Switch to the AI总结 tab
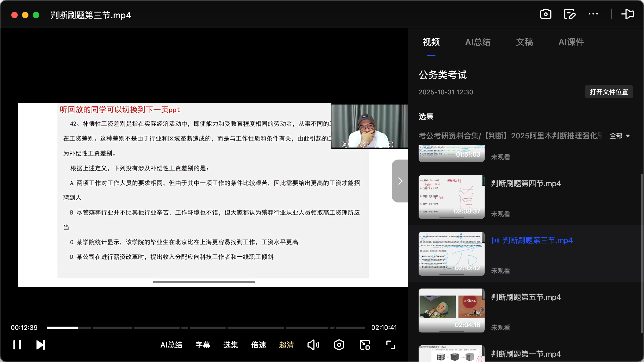Image resolution: width=644 pixels, height=362 pixels. (x=478, y=42)
